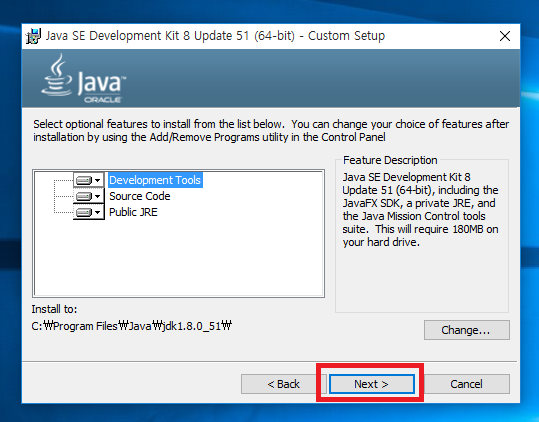Viewport: 539px width, 422px height.
Task: Click the Feature Description heading
Action: (390, 160)
